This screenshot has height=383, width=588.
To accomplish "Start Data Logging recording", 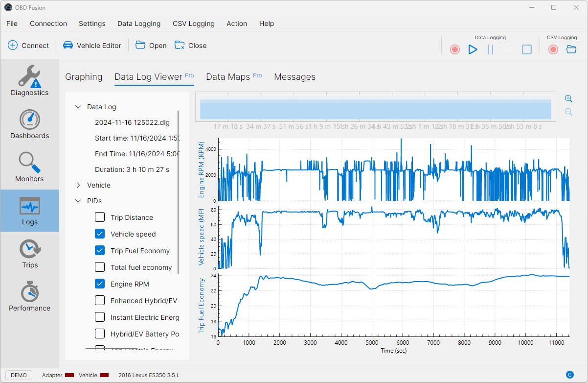I will tap(454, 49).
